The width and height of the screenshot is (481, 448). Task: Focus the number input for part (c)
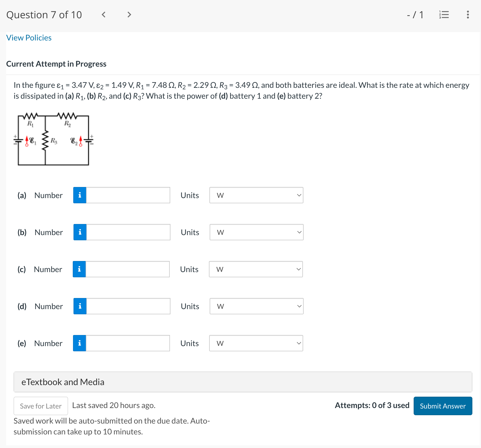click(x=128, y=269)
